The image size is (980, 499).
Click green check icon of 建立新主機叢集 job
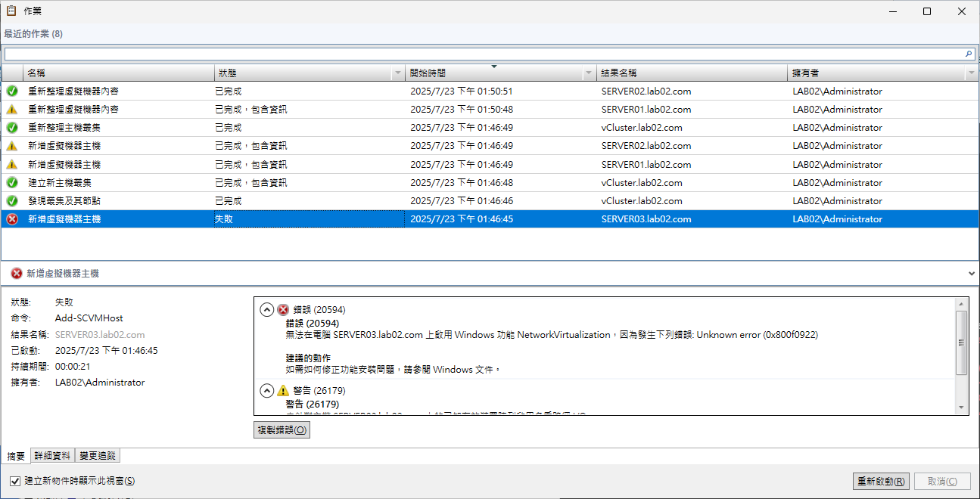(x=12, y=183)
